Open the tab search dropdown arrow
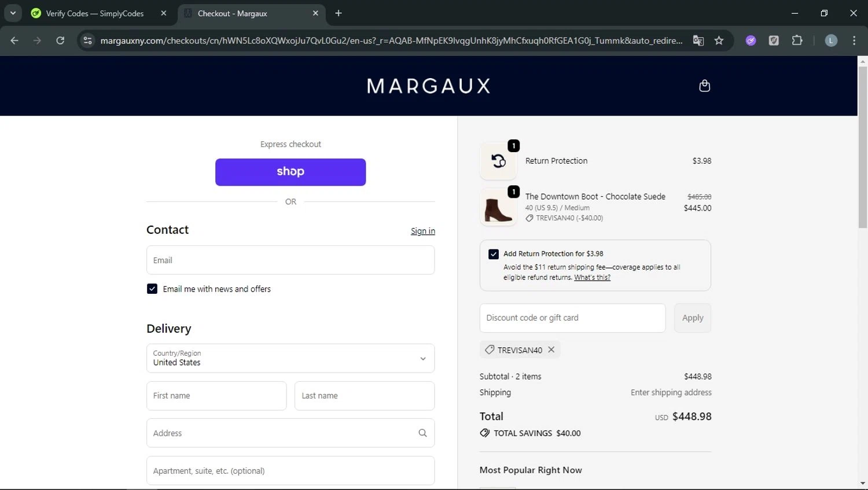The image size is (868, 490). 13,13
